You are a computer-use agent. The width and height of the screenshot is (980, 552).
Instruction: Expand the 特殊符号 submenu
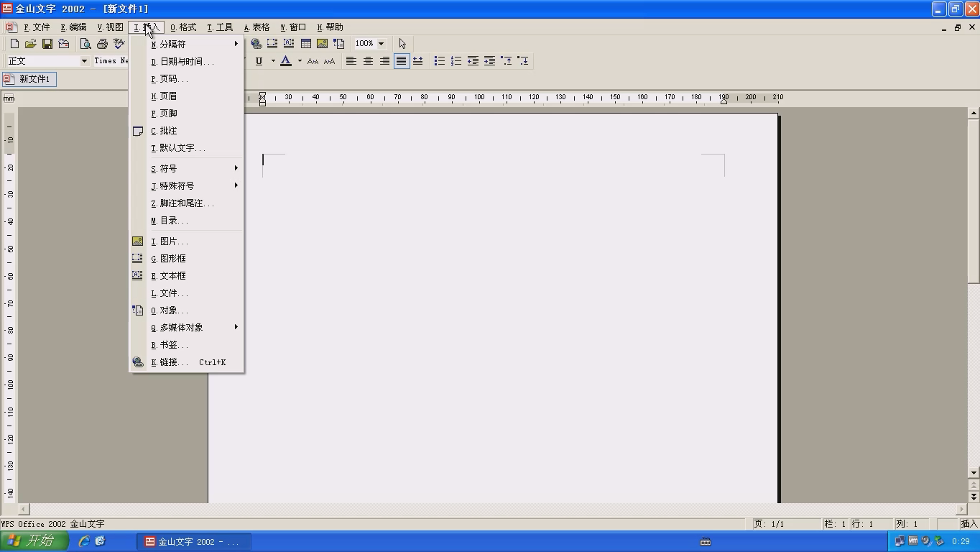(x=187, y=186)
